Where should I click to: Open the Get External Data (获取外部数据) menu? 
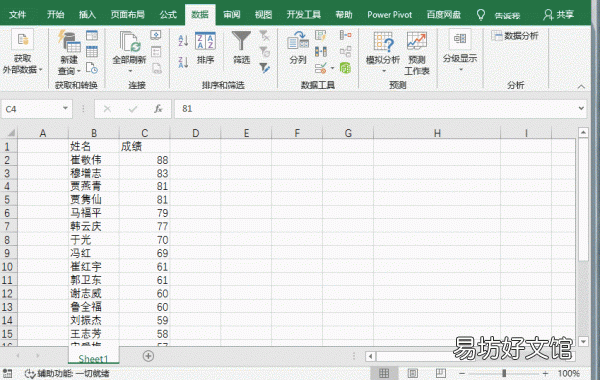tap(23, 52)
